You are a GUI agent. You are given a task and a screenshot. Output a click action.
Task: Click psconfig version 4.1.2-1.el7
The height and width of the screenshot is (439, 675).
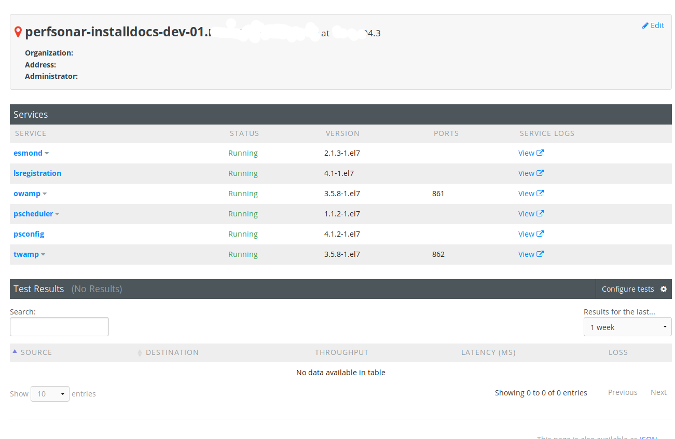pos(342,234)
